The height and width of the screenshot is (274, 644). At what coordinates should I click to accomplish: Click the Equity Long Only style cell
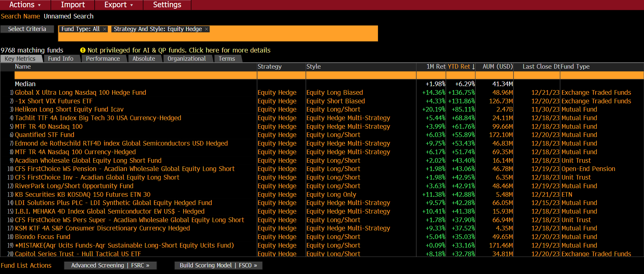pyautogui.click(x=331, y=195)
